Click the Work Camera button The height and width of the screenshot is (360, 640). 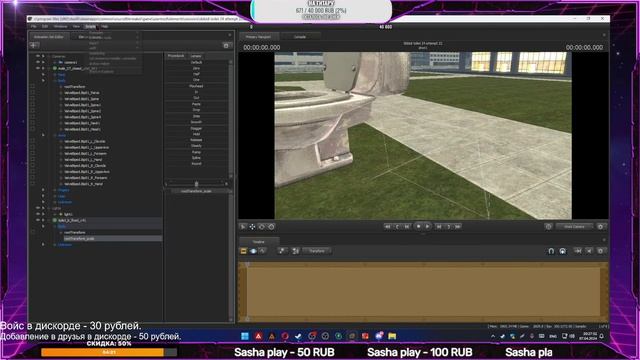click(574, 227)
